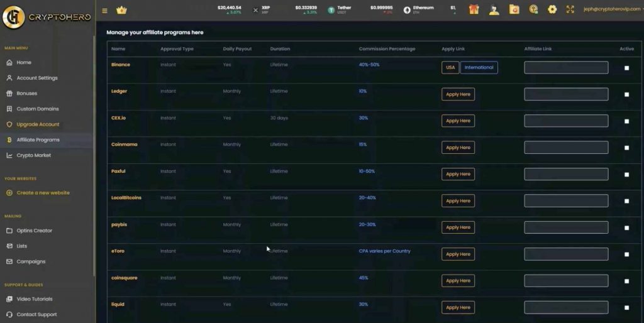Click the paybis affiliate link field
644x323 pixels.
(566, 227)
